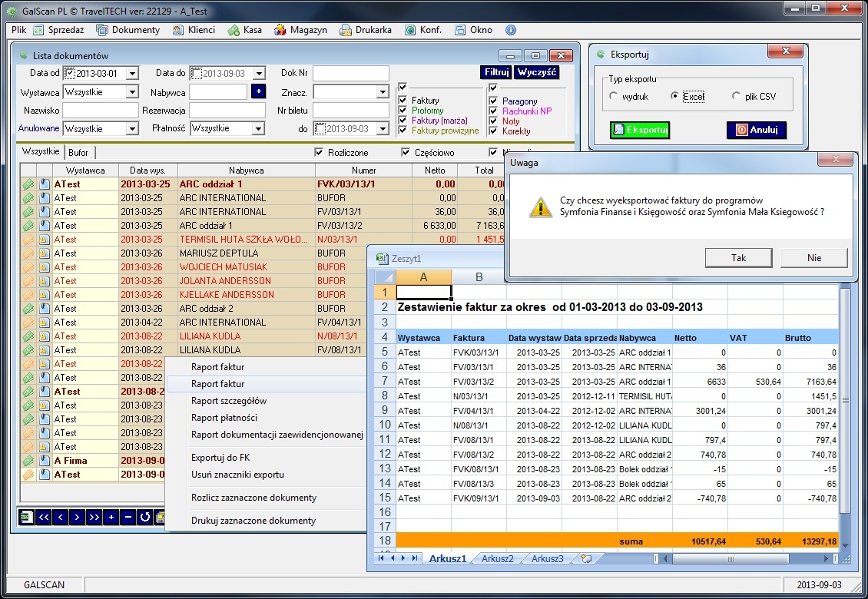Choose Eksportuj do FK from context menu
Image resolution: width=868 pixels, height=599 pixels.
(220, 457)
